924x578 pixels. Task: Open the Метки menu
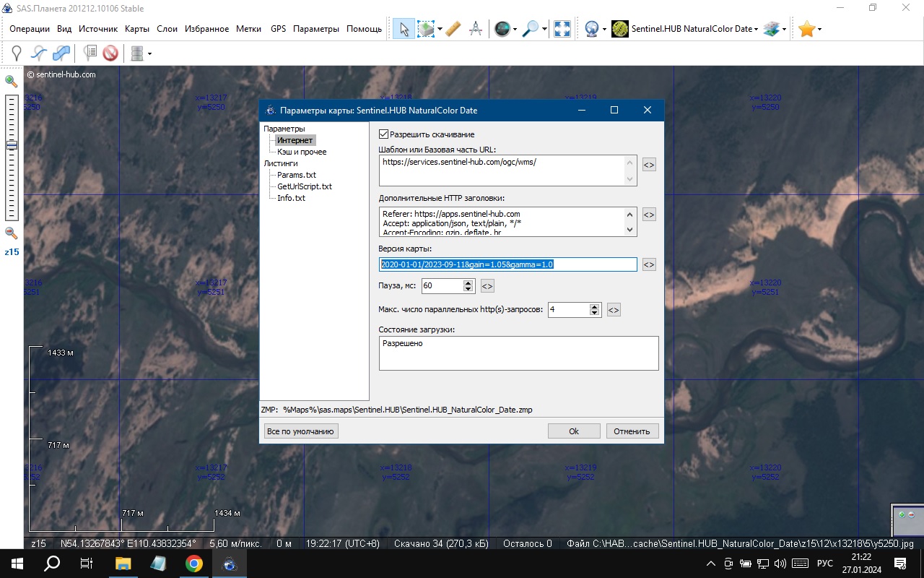(x=248, y=29)
